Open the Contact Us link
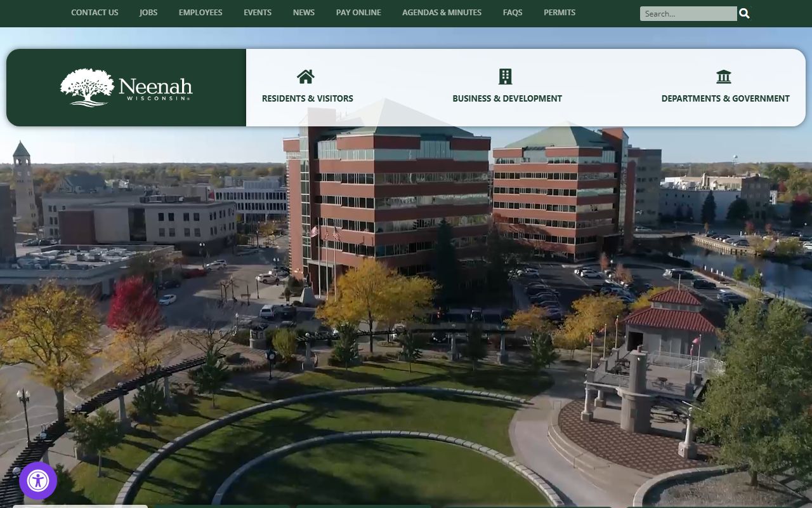Image resolution: width=812 pixels, height=508 pixels. pos(95,13)
